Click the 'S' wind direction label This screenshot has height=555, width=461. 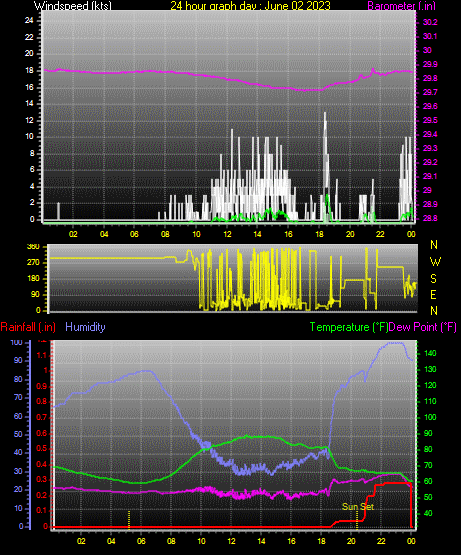(433, 279)
